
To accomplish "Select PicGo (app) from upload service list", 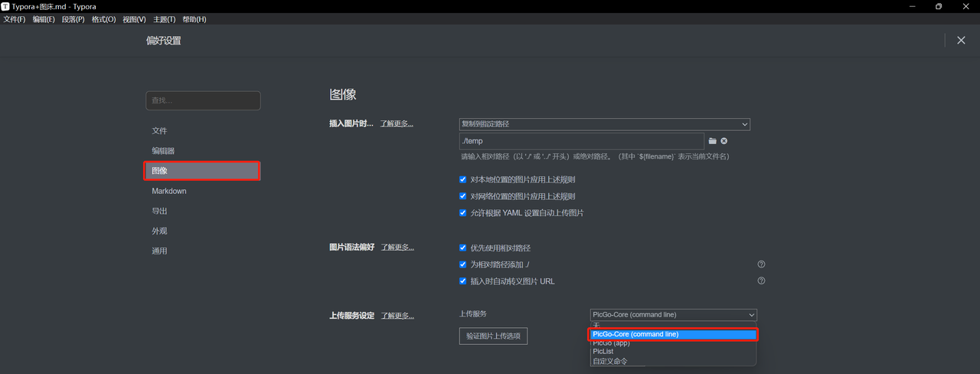I will [x=611, y=343].
